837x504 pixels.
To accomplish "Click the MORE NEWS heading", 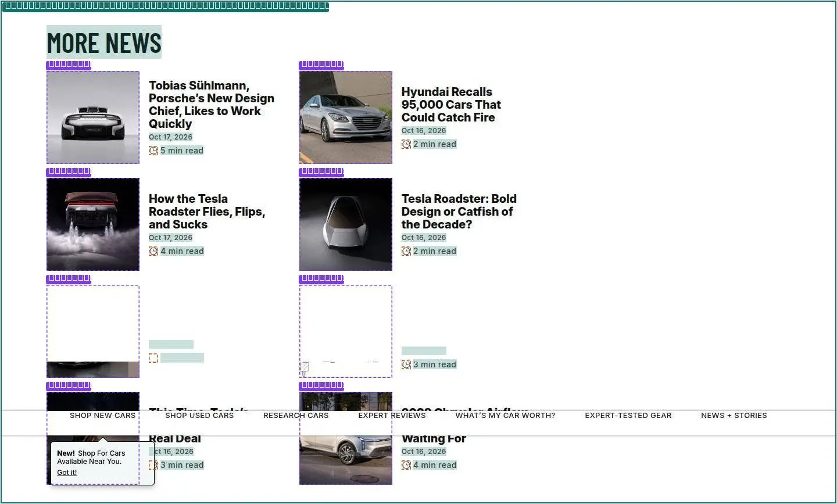I will coord(104,42).
